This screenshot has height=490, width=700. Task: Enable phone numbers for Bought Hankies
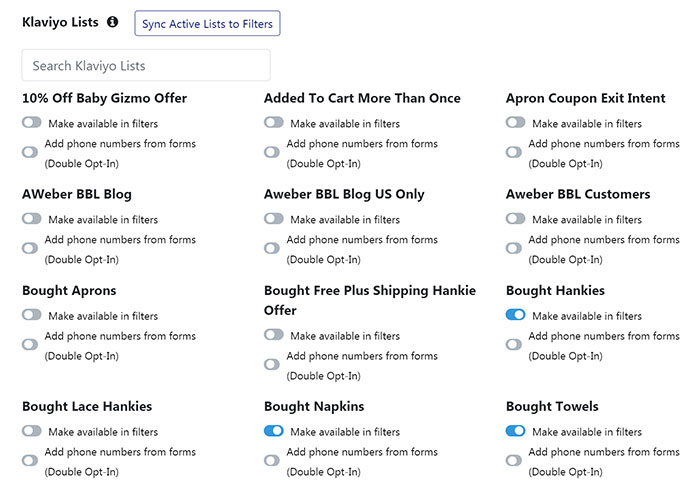514,345
